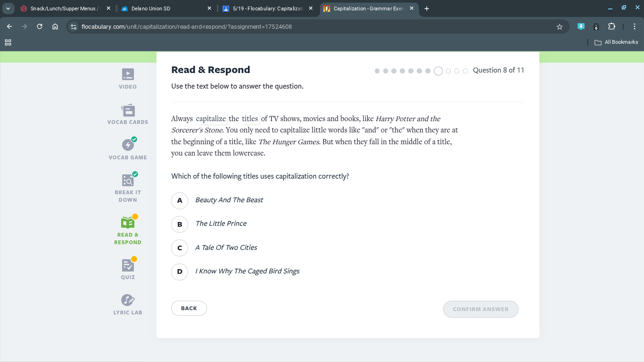Open the Vocab Cards section icon
644x362 pixels.
pyautogui.click(x=128, y=110)
